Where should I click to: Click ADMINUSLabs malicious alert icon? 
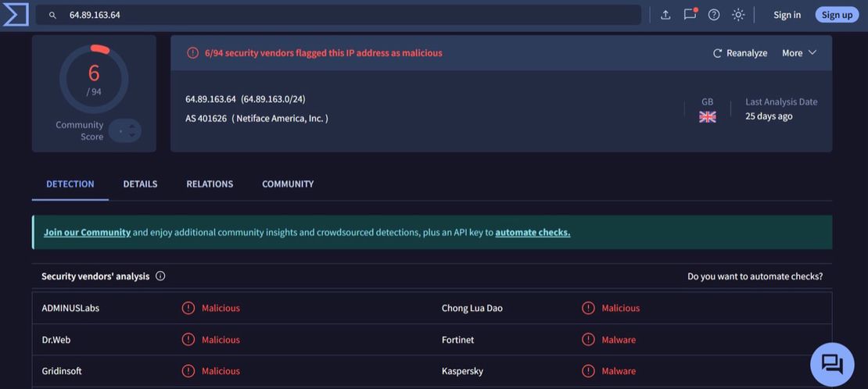188,308
